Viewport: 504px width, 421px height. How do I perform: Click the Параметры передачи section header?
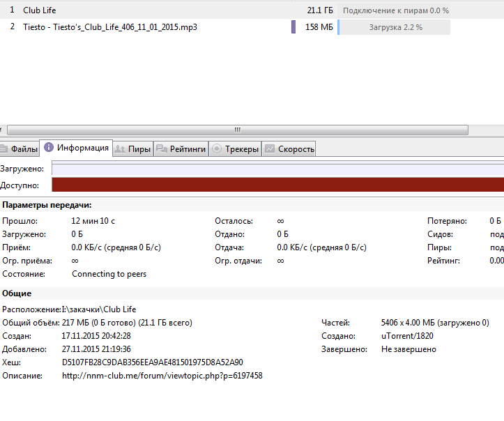[x=47, y=205]
